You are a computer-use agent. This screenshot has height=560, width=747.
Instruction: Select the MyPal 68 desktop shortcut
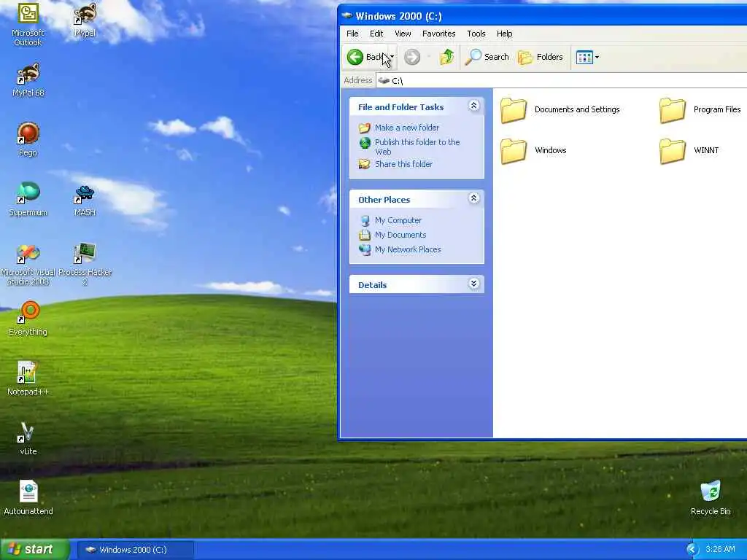(x=28, y=80)
